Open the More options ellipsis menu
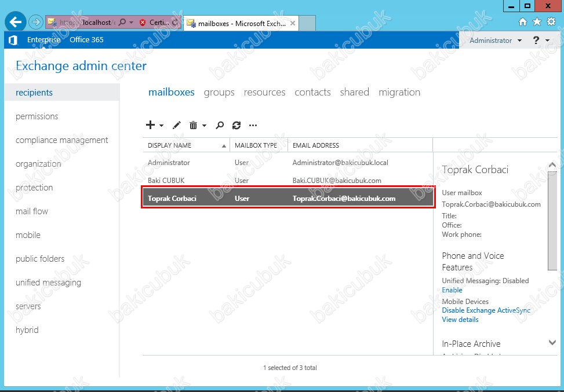The image size is (564, 392). point(253,126)
